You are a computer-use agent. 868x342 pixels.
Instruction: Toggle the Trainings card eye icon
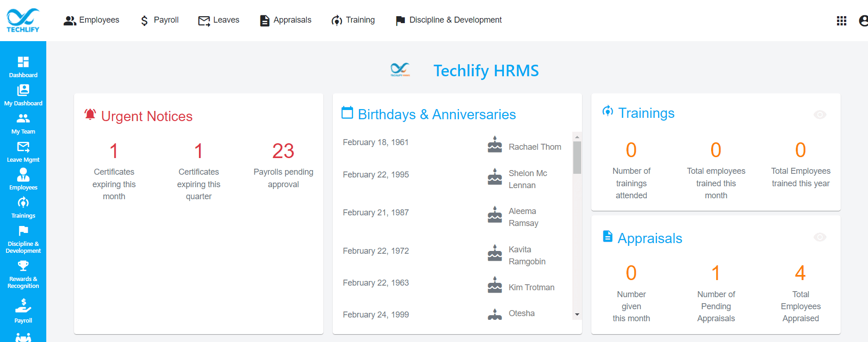coord(820,115)
